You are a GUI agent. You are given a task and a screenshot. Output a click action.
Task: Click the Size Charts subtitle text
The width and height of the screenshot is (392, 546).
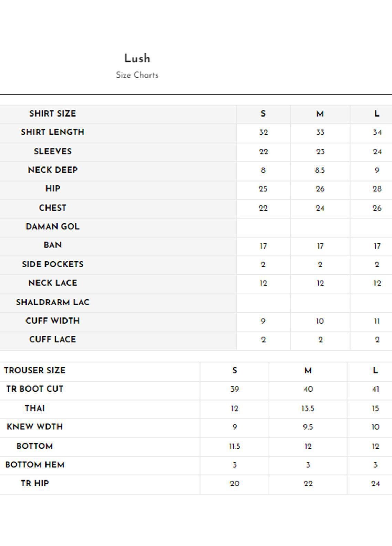(137, 75)
